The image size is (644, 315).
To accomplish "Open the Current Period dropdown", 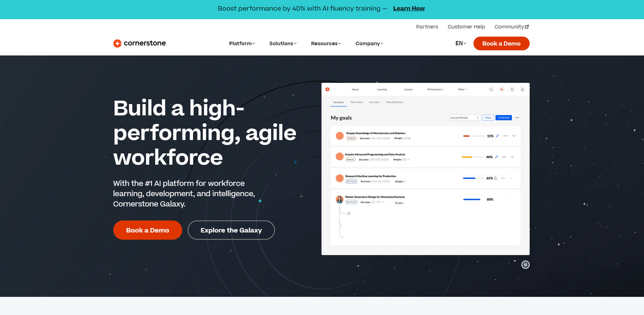I will [464, 118].
